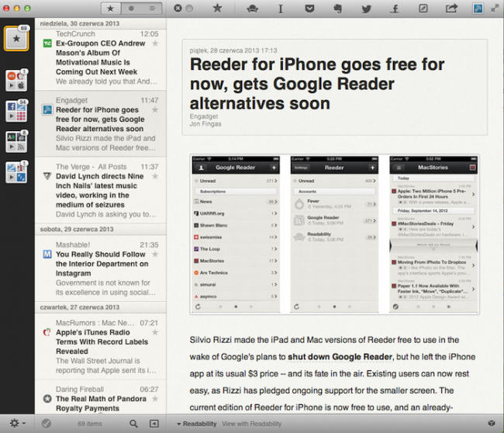504x433 pixels.
Task: Click the article headline Reeder for iPhone goes free
Action: pyautogui.click(x=317, y=84)
